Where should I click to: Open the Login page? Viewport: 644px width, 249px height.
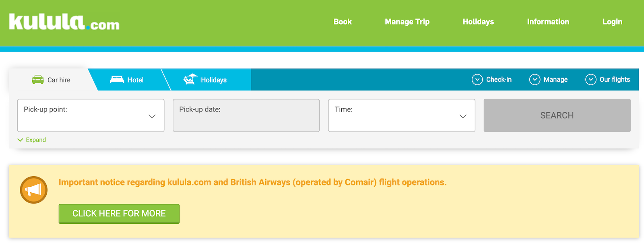[612, 22]
